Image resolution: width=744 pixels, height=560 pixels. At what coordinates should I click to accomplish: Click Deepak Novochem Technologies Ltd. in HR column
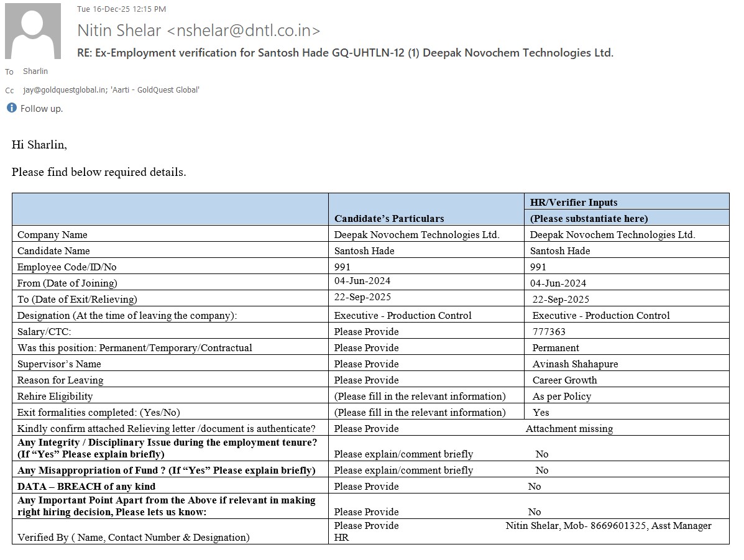tap(613, 234)
